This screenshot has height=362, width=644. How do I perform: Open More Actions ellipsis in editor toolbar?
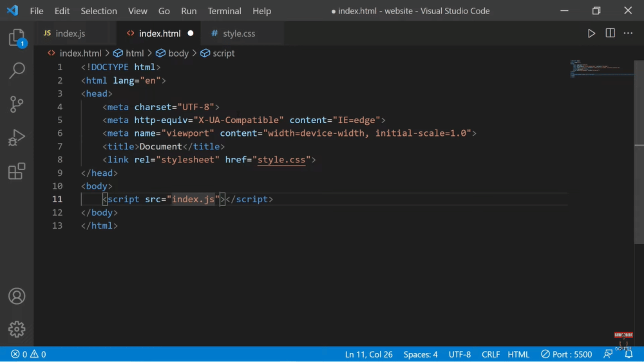point(628,33)
